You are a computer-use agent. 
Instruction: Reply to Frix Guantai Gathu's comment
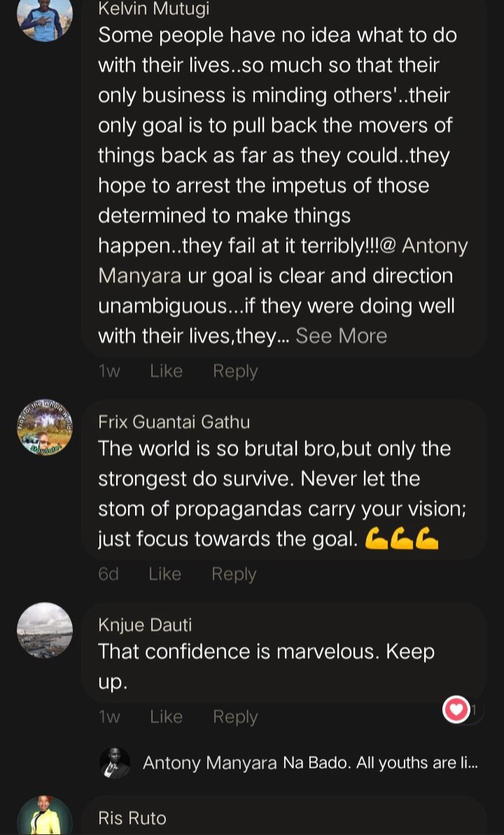click(234, 574)
